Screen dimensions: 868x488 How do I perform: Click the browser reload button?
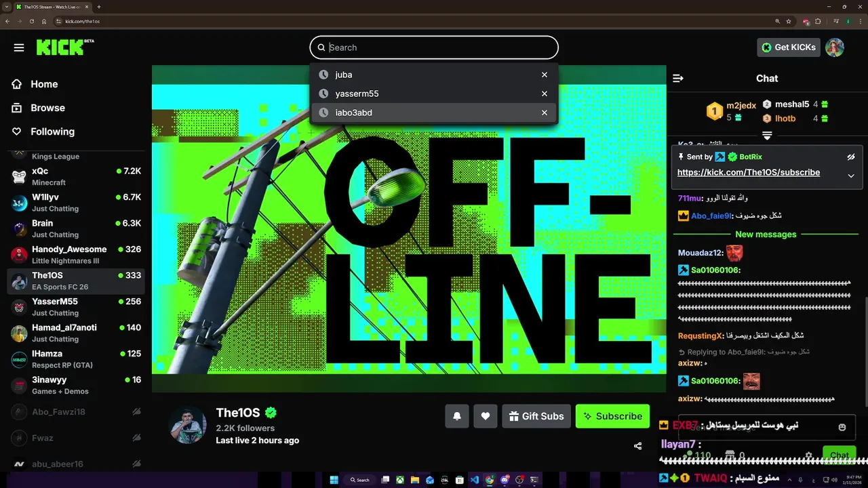point(31,21)
